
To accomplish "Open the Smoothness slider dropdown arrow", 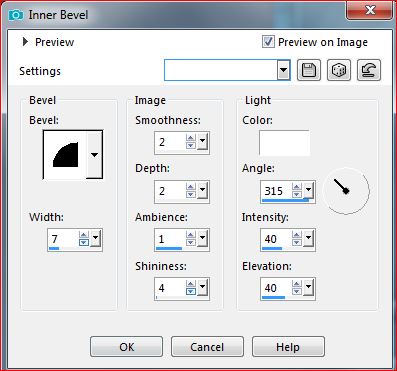I will pyautogui.click(x=202, y=142).
